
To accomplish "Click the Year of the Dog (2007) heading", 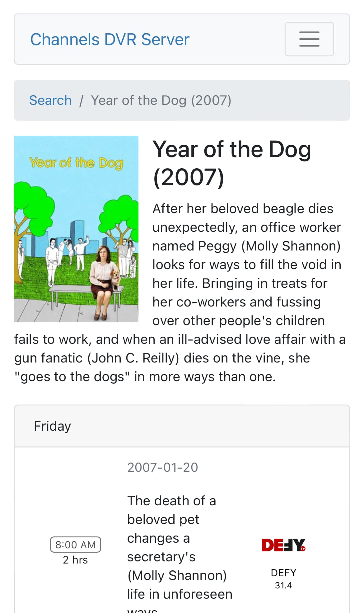I will (232, 163).
